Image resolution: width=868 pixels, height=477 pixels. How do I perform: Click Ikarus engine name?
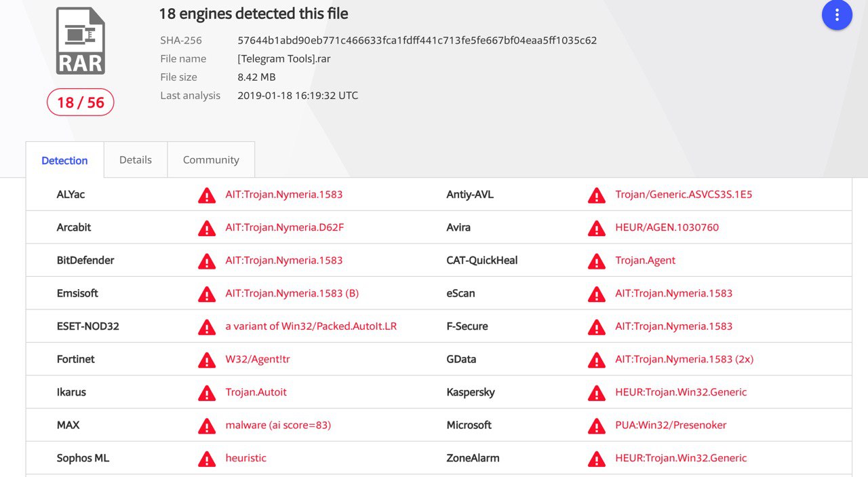point(71,392)
